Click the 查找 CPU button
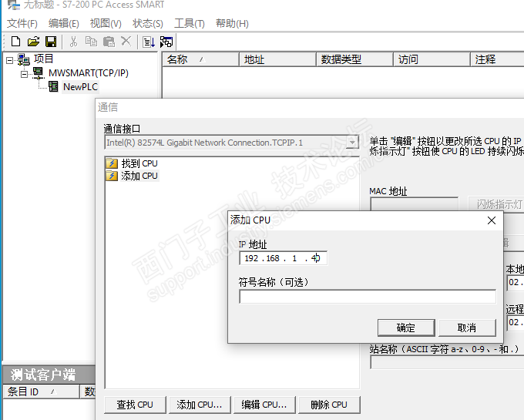This screenshot has width=524, height=420. [x=135, y=405]
